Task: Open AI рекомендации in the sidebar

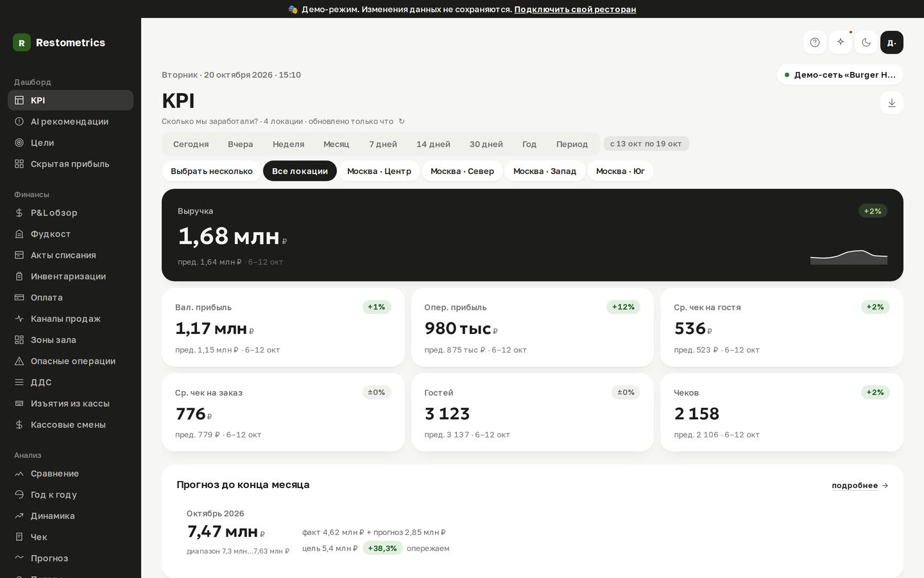Action: pyautogui.click(x=71, y=121)
